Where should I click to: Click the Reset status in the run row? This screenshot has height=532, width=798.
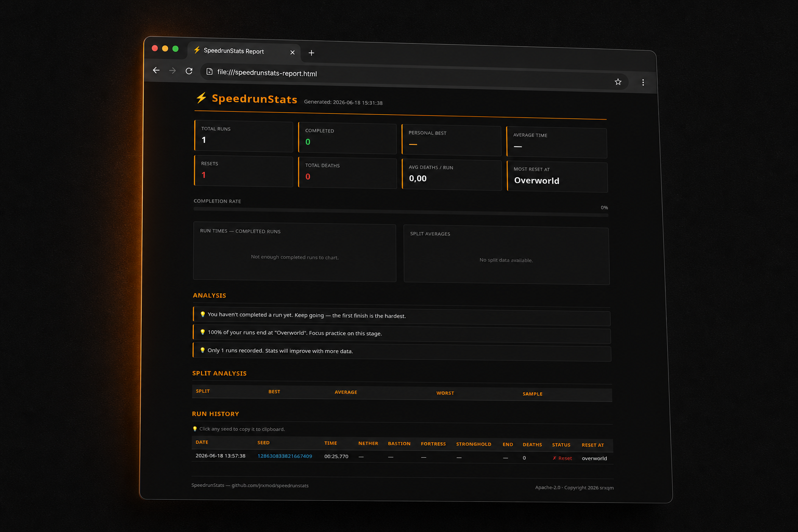tap(562, 458)
